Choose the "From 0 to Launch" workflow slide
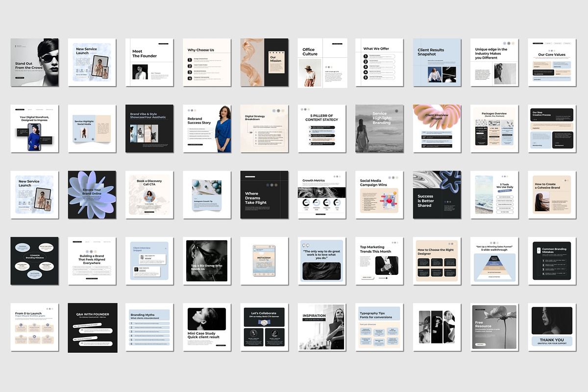The width and height of the screenshot is (588, 392). pyautogui.click(x=34, y=327)
